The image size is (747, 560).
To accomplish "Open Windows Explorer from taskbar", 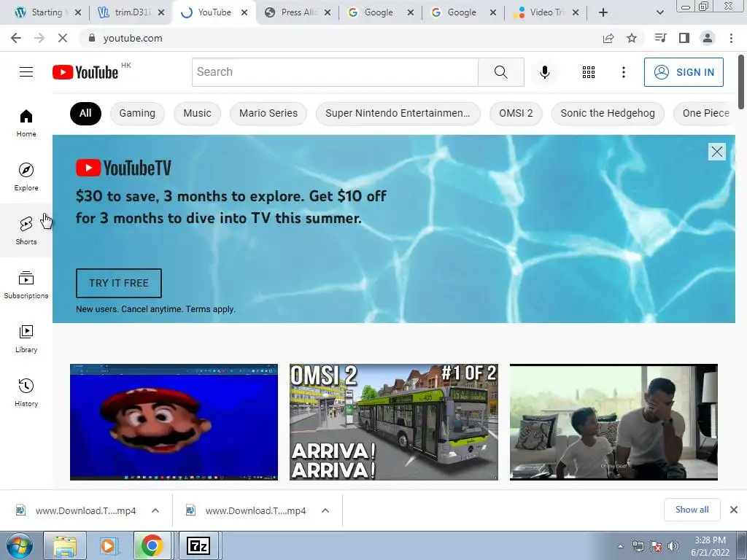I will (x=65, y=545).
